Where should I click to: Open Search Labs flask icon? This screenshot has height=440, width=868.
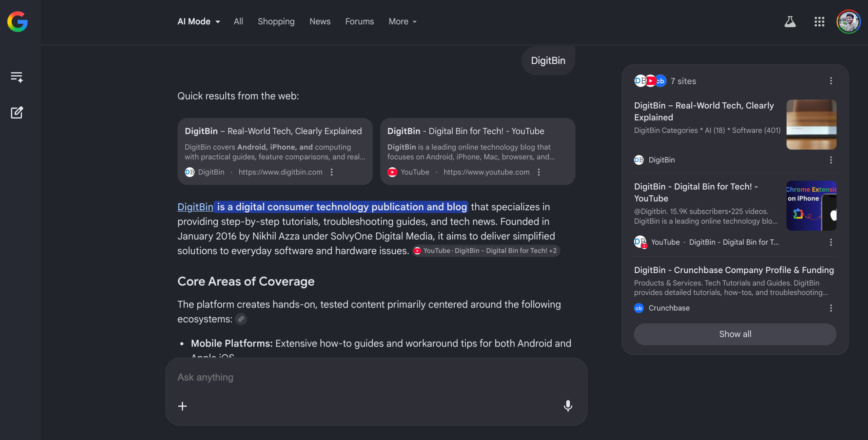(x=790, y=22)
